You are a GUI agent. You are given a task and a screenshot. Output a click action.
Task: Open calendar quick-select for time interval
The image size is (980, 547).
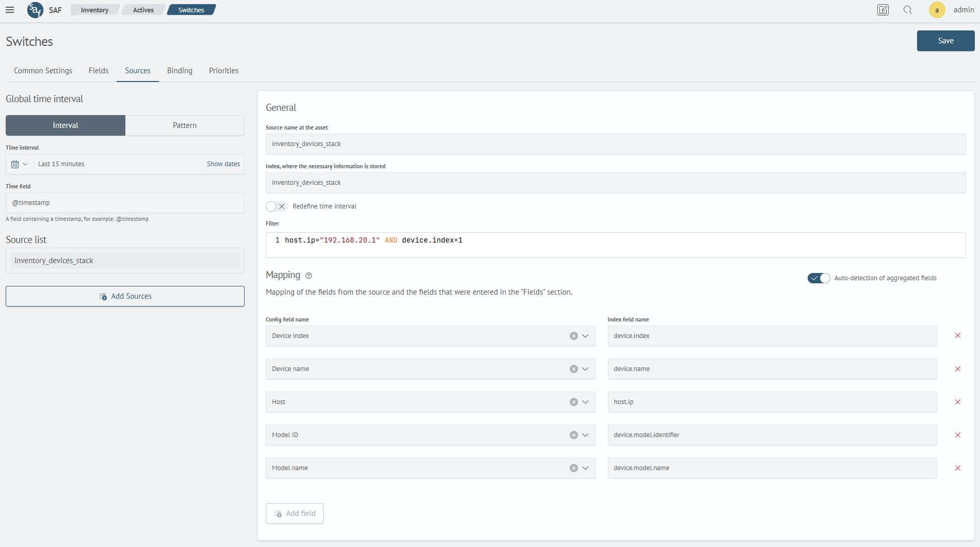(20, 164)
